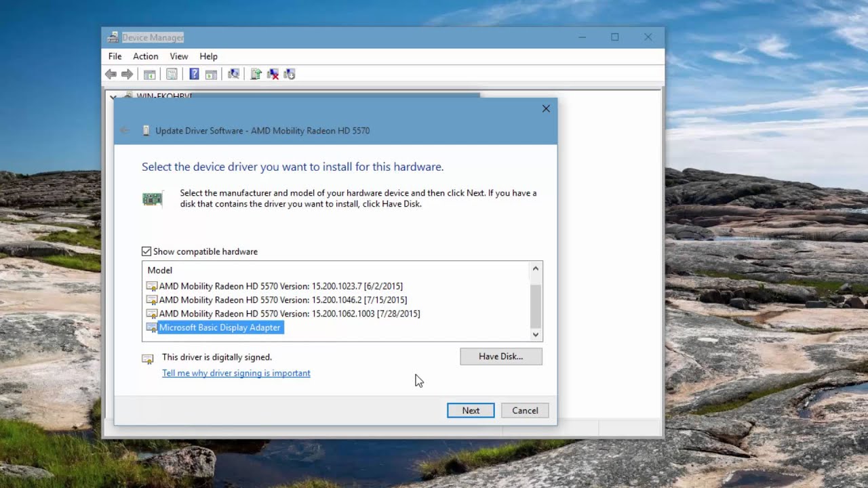Select driver version 15.200.1023.7 [6/2/2015]
The height and width of the screenshot is (488, 868).
tap(281, 286)
